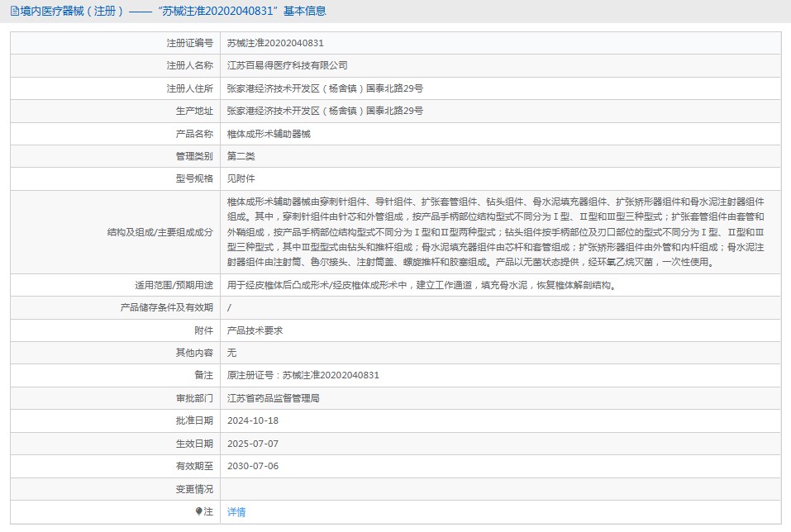Click the lightbulb icon beside 注
This screenshot has height=532, width=791.
point(199,511)
